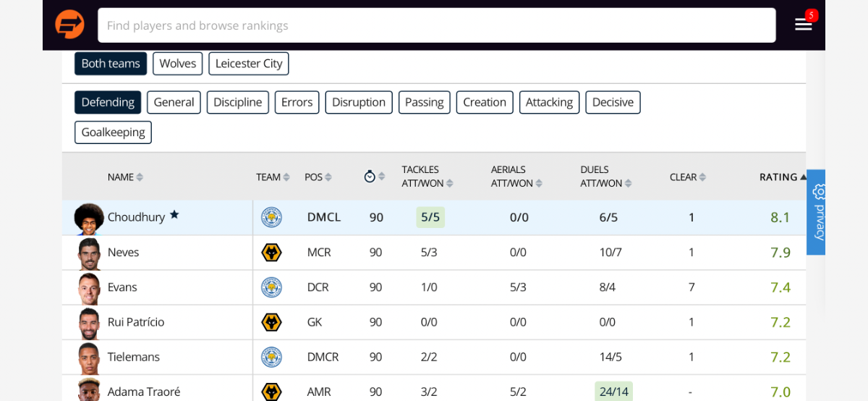Click the Wolves crest in Neves's row
The height and width of the screenshot is (401, 868).
(x=271, y=253)
